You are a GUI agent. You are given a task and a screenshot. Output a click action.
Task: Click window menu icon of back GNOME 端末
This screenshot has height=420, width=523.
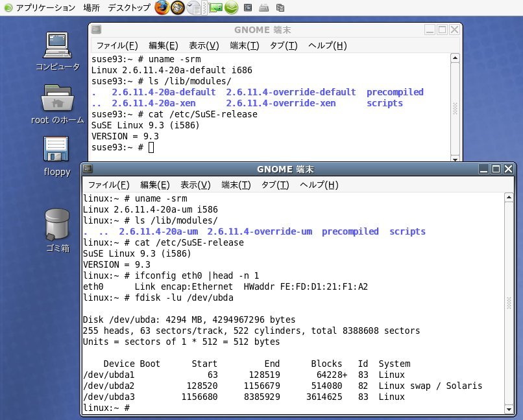(96, 30)
